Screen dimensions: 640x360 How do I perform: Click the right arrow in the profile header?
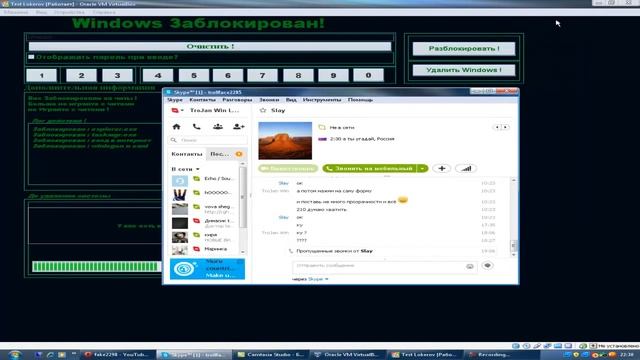point(505,127)
